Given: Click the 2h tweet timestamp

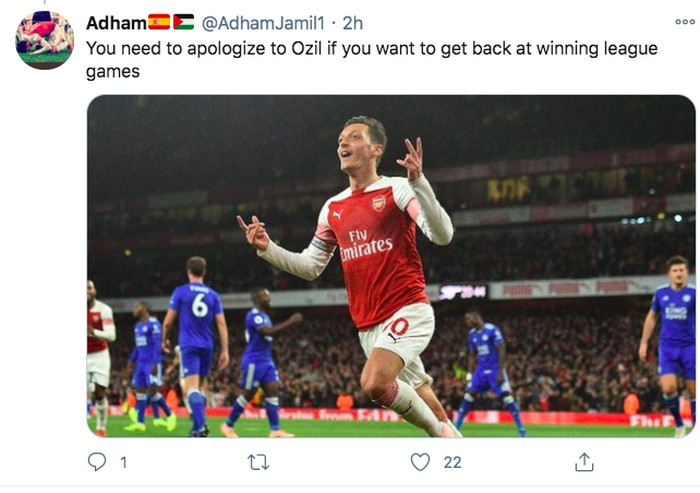Looking at the screenshot, I should coord(352,22).
